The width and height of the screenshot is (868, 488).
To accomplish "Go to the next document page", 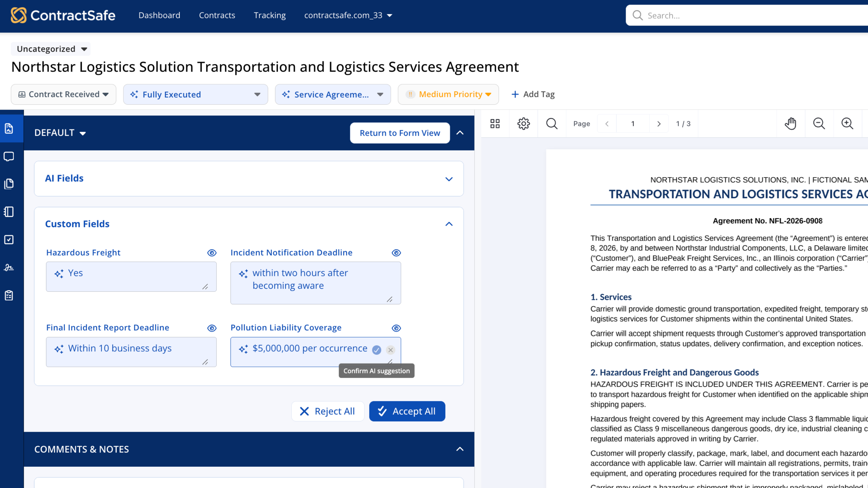I will (x=659, y=124).
